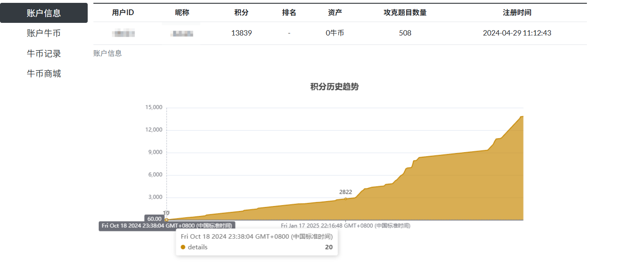Go to the 牛币商城 page
Image resolution: width=644 pixels, height=262 pixels.
44,73
